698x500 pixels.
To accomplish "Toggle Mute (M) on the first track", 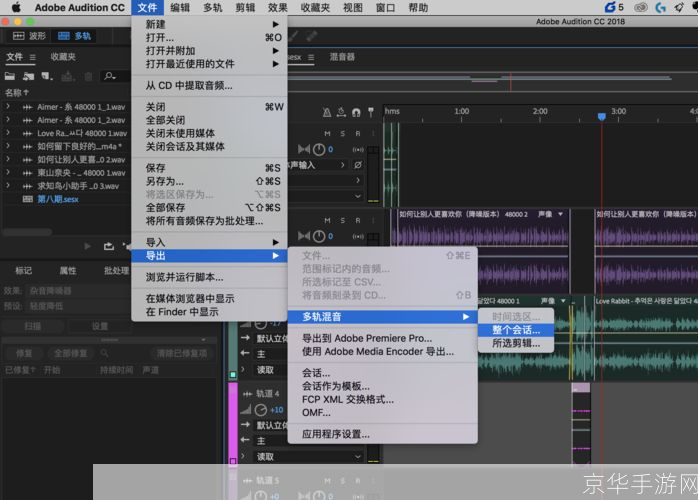I will tap(328, 133).
